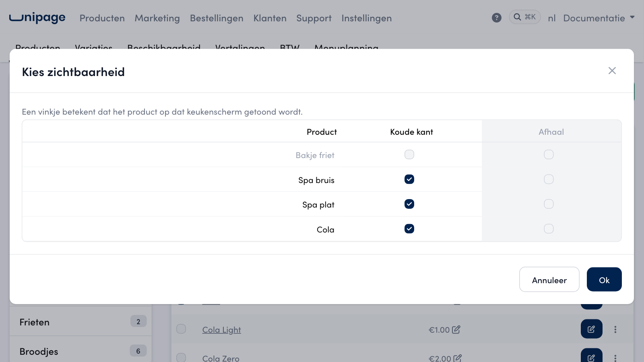
Task: Click the Product column header
Action: [322, 132]
